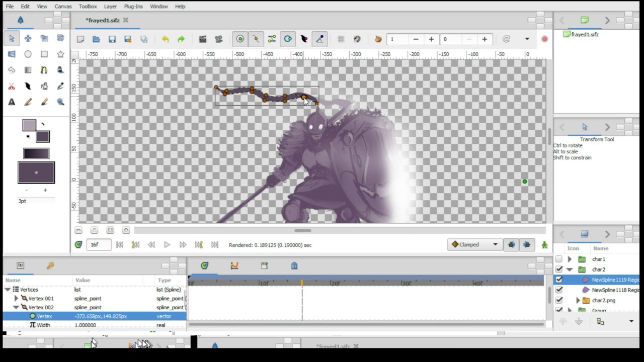Open the Canvas menu
644x362 pixels.
(x=63, y=7)
